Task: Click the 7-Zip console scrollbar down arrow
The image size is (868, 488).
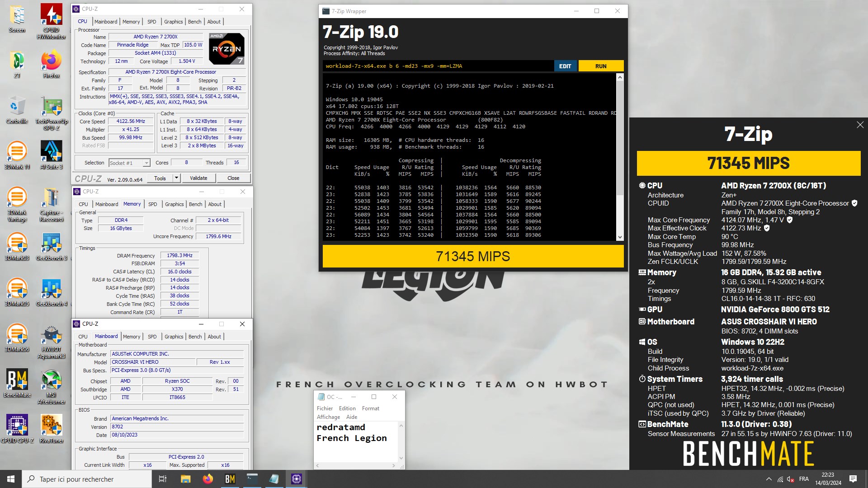Action: coord(620,237)
